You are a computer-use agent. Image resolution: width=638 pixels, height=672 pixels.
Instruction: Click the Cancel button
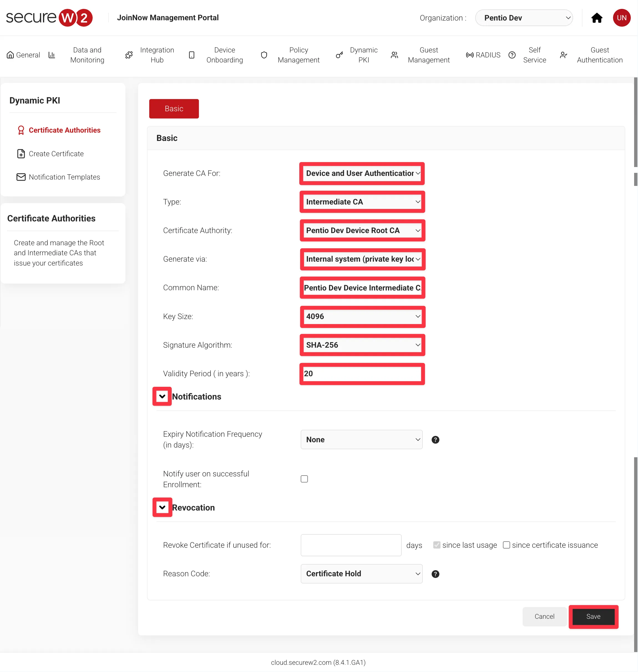pos(544,617)
